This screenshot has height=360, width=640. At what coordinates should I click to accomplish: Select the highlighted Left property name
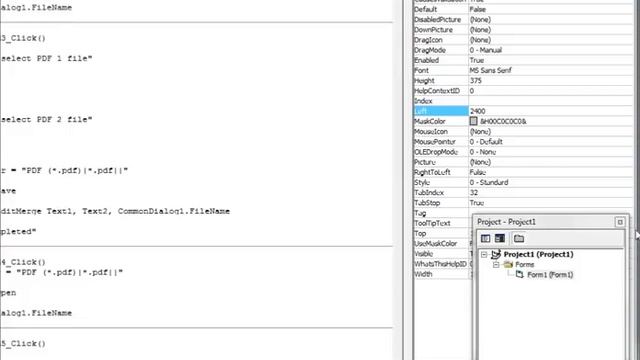pyautogui.click(x=441, y=111)
